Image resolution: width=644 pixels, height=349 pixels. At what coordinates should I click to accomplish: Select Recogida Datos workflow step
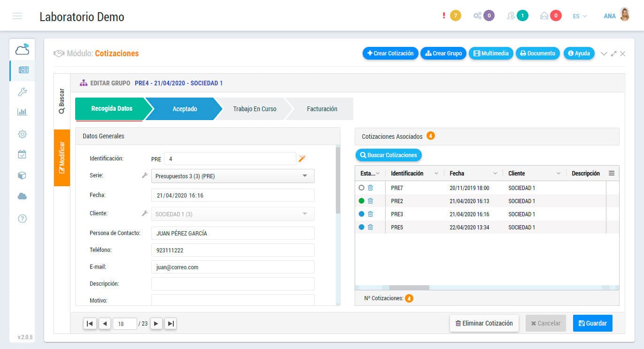click(112, 109)
